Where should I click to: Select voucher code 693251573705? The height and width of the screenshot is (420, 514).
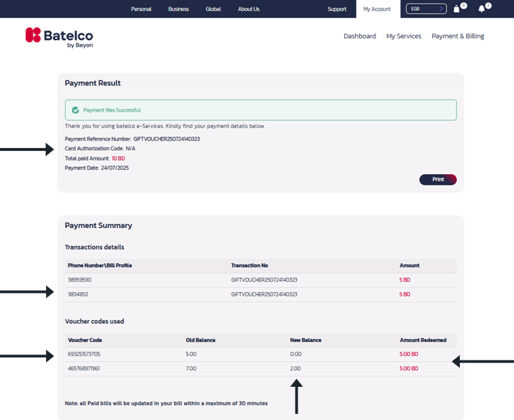(84, 354)
